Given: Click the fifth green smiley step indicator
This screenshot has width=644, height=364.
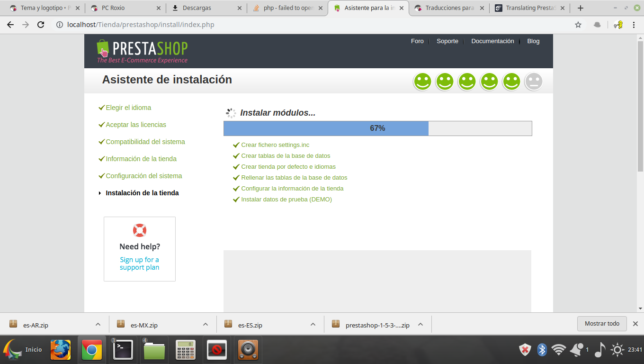Looking at the screenshot, I should tap(511, 82).
